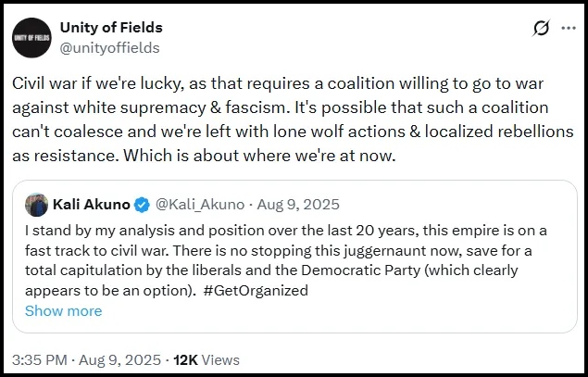Screen dimensions: 588x377
Task: Expand quoted post with Show more
Action: 63,310
